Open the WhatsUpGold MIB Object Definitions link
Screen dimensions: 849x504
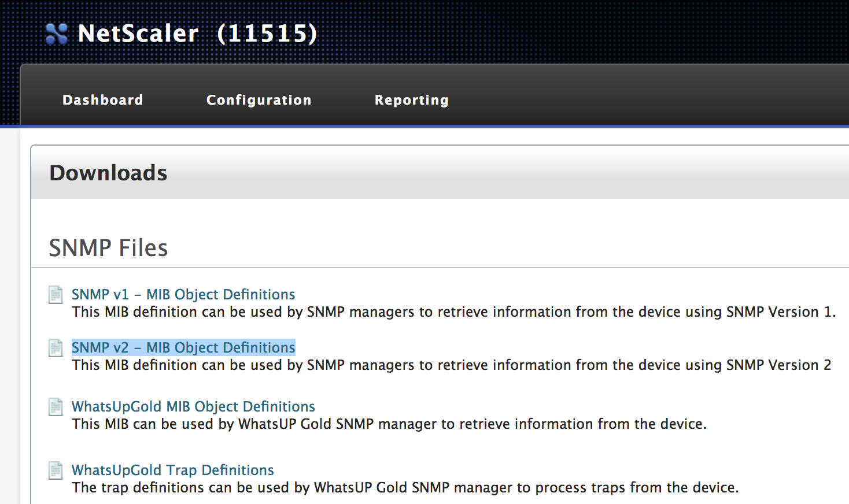[193, 406]
